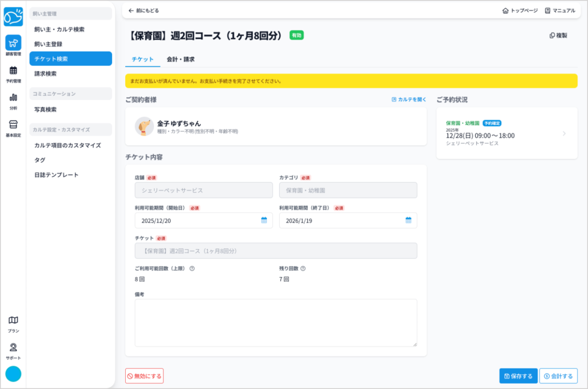
Task: Expand the 12/28 reservation card chevron
Action: point(564,134)
